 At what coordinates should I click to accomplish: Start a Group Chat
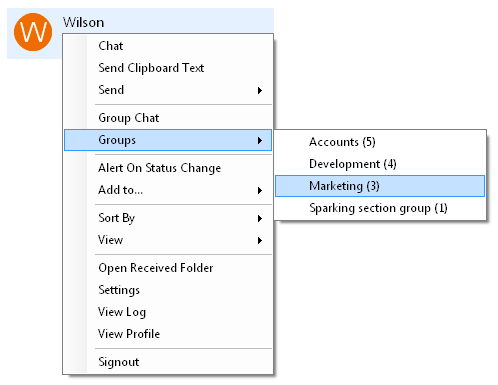pyautogui.click(x=168, y=118)
